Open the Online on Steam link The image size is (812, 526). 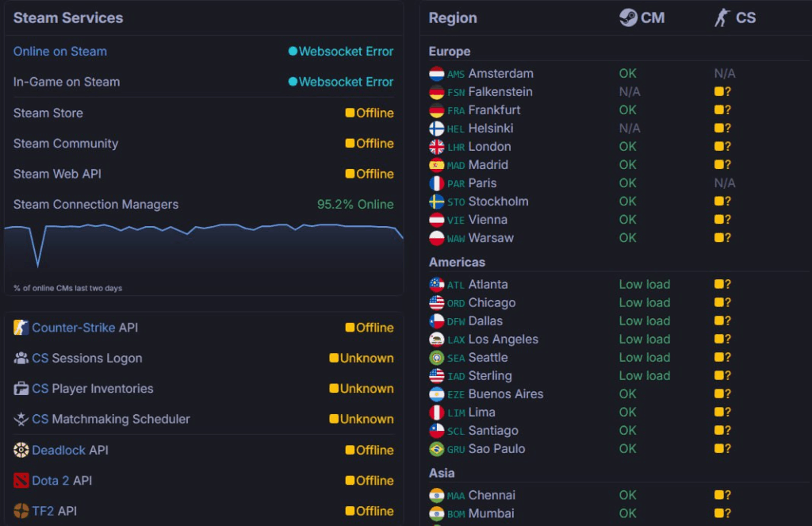[60, 52]
